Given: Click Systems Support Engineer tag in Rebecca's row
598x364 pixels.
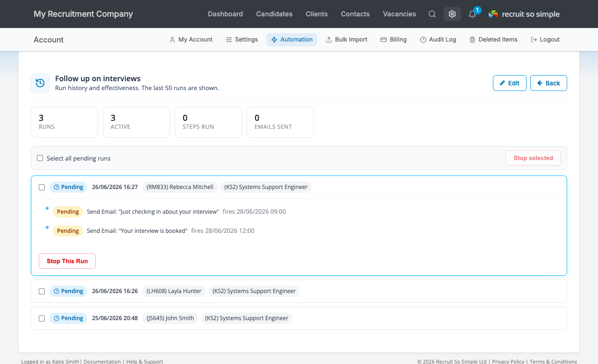Looking at the screenshot, I should (x=266, y=187).
